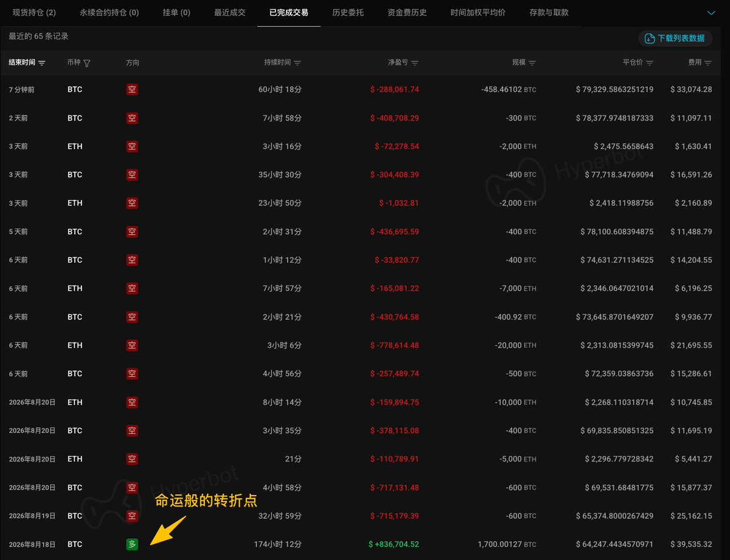Click the duration 60小时 18分
730x560 pixels.
280,89
